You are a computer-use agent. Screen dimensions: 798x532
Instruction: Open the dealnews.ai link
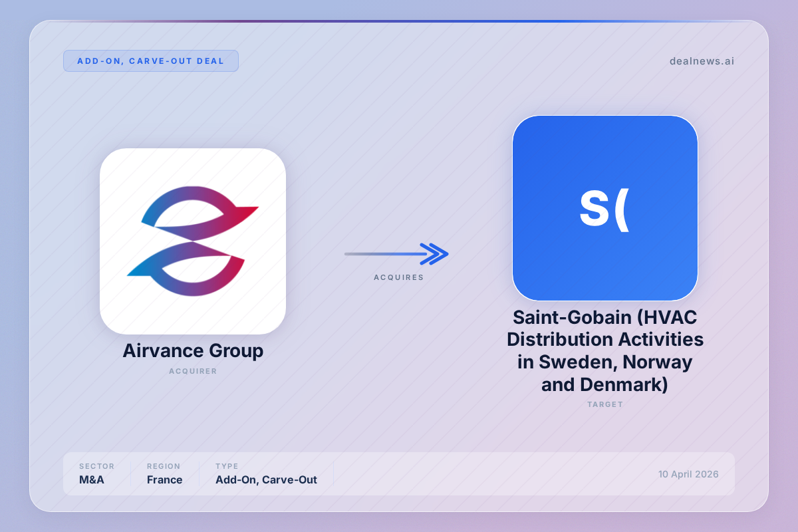(702, 61)
